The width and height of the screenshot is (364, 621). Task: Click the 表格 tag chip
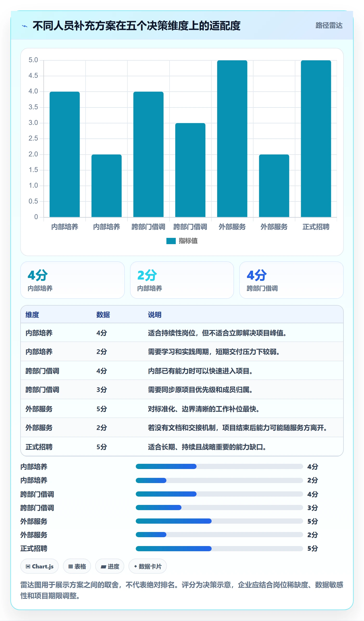click(77, 566)
